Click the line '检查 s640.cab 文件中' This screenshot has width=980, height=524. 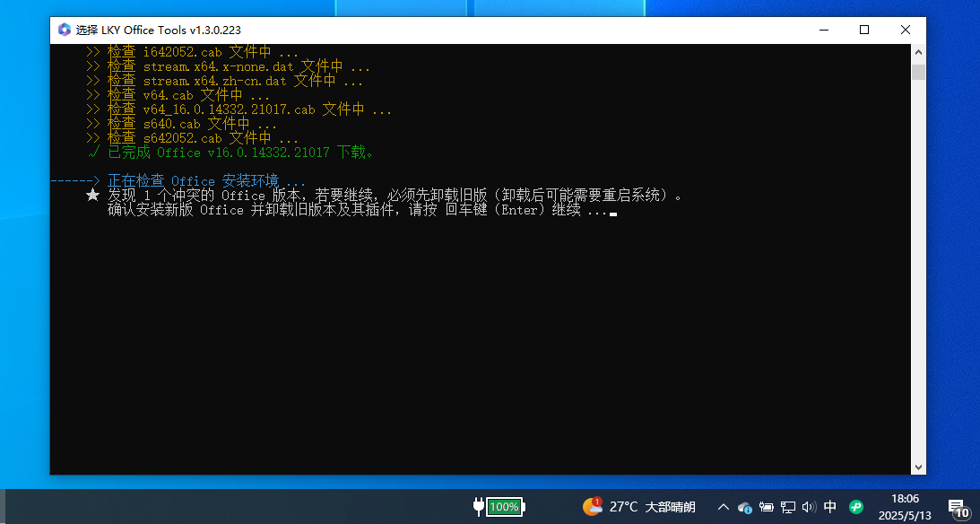[x=181, y=124]
